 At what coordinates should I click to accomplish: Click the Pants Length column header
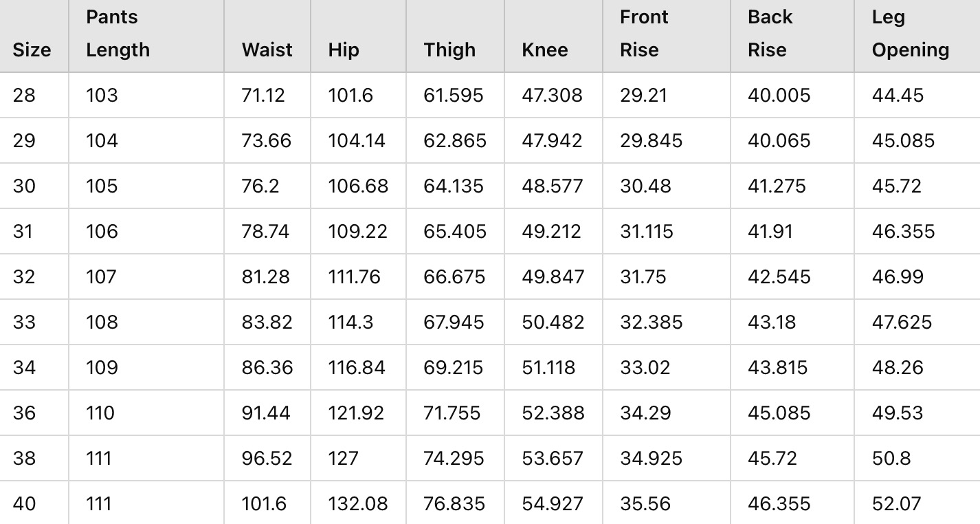pos(118,34)
